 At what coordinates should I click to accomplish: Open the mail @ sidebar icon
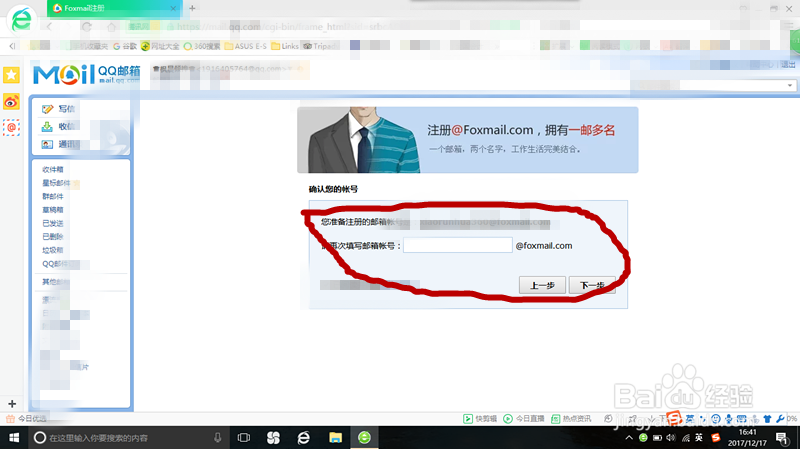[11, 128]
